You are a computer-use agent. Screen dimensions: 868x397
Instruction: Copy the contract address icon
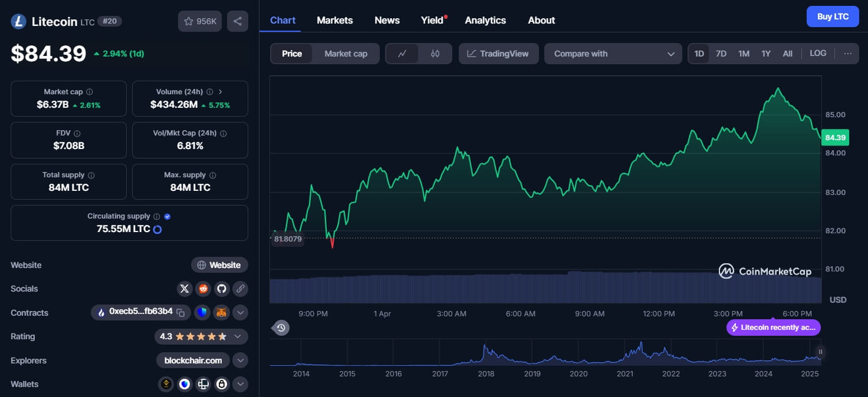pos(181,312)
